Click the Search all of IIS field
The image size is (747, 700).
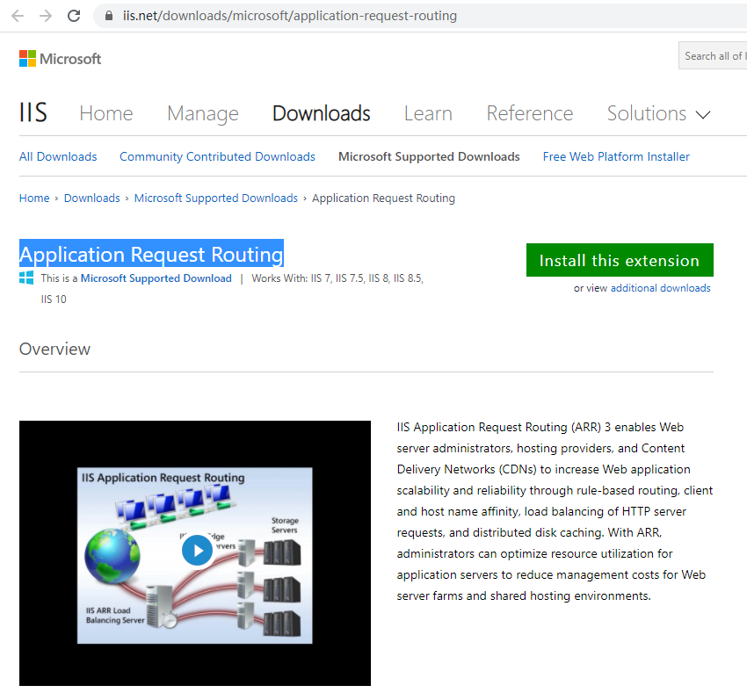click(713, 55)
